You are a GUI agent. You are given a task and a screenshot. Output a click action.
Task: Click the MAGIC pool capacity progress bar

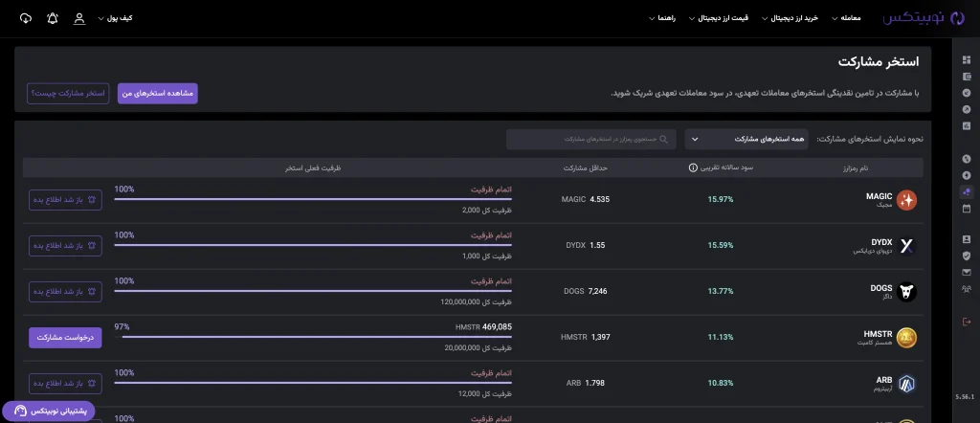313,199
